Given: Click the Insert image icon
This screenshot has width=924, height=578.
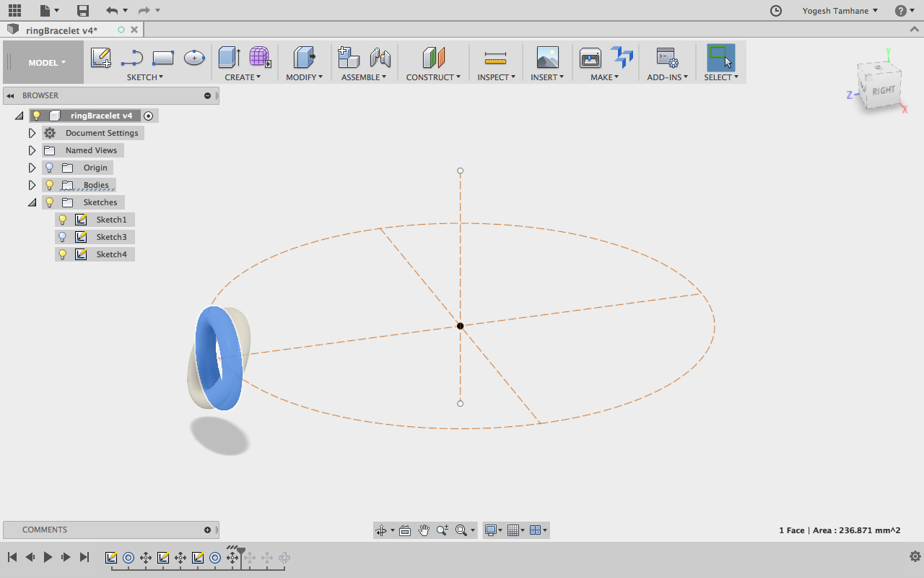Looking at the screenshot, I should tap(548, 58).
